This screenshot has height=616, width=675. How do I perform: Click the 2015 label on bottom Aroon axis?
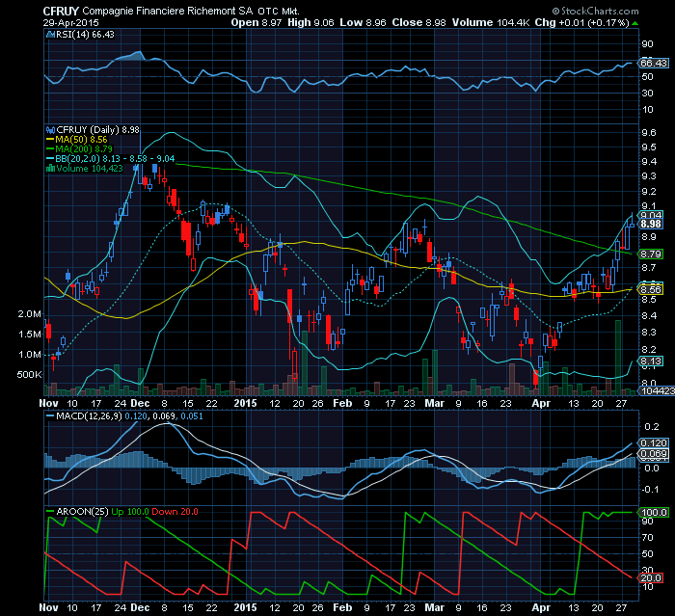245,608
